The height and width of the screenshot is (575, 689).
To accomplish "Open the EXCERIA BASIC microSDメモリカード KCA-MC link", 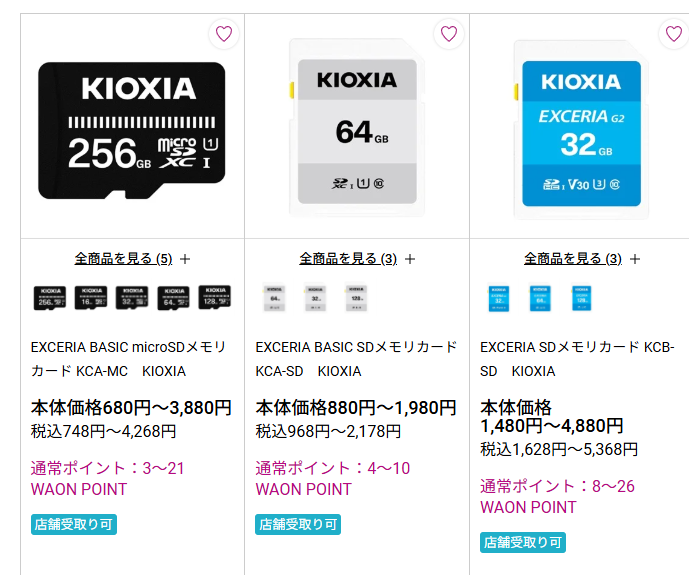I will (128, 359).
